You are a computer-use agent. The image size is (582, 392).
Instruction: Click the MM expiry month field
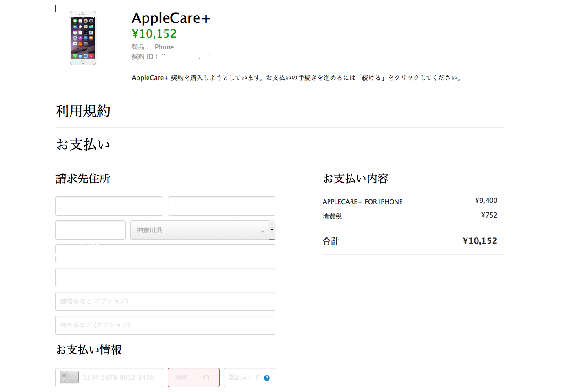coord(181,377)
